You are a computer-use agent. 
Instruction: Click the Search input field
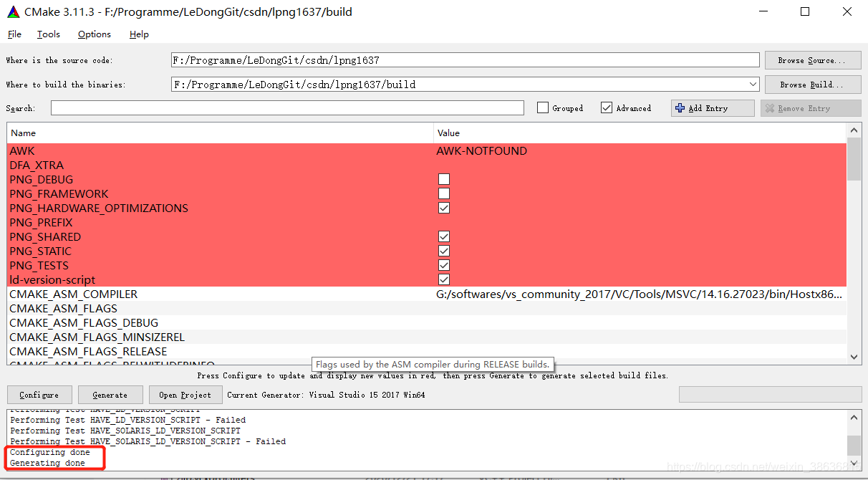(287, 108)
